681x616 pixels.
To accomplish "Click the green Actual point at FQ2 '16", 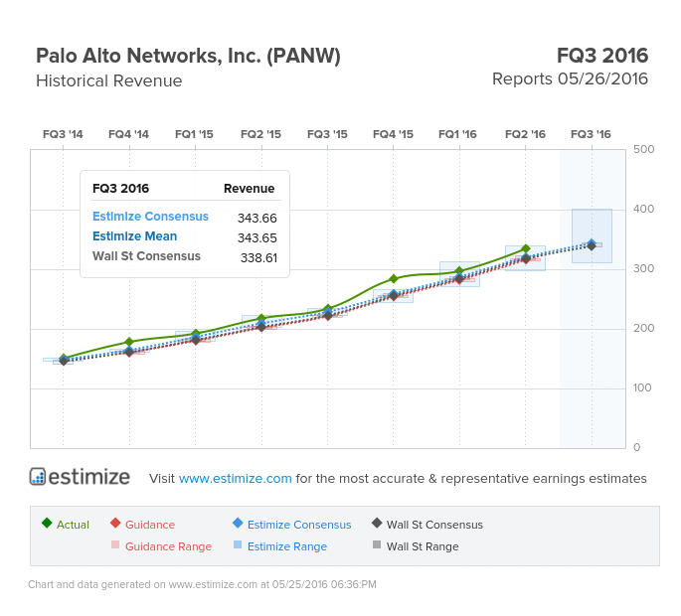I will 526,248.
